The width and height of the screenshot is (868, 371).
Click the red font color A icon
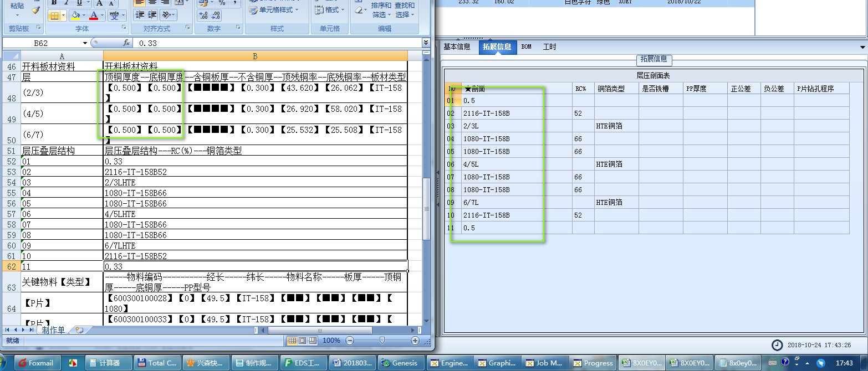94,16
